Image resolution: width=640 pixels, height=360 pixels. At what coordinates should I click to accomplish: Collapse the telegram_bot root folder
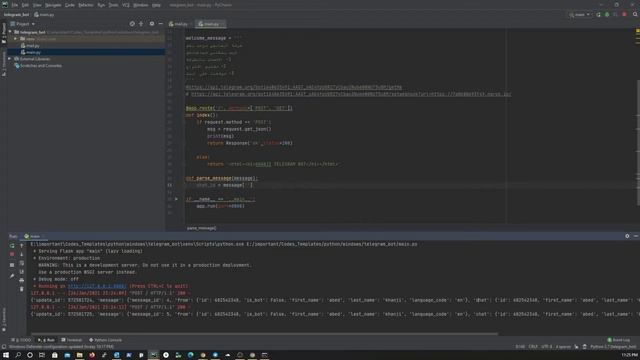tap(11, 32)
